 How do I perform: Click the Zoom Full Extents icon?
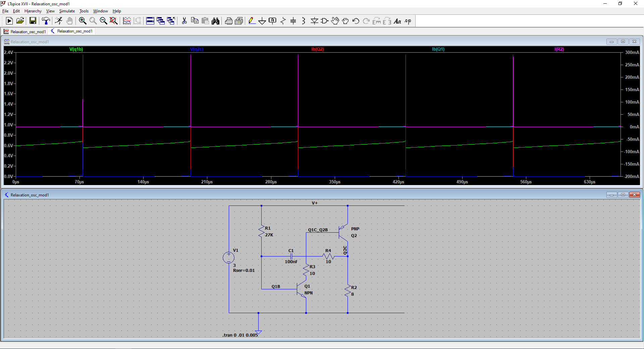(x=114, y=21)
